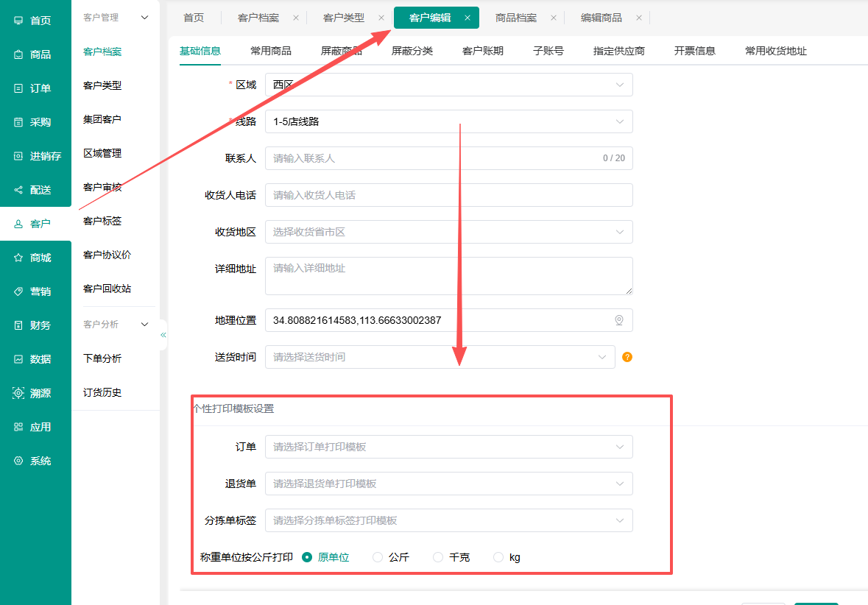Click the map pin icon in 地理位置 field

point(619,320)
